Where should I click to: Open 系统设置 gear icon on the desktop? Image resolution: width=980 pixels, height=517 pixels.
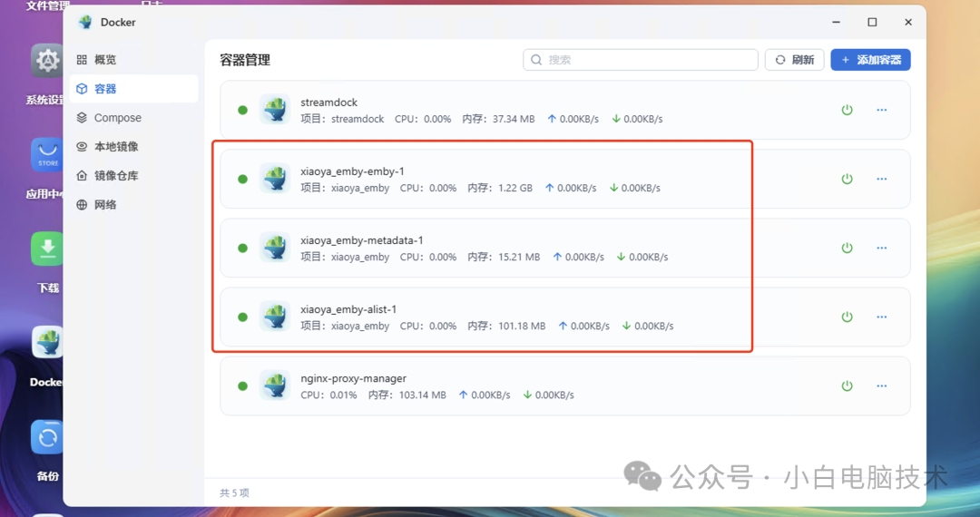pyautogui.click(x=47, y=61)
